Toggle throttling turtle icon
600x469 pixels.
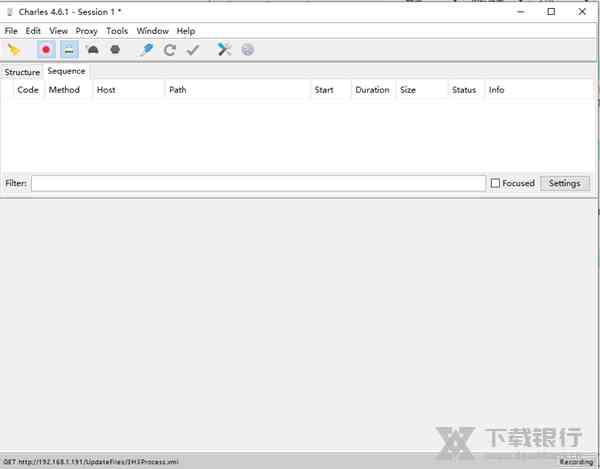point(92,50)
